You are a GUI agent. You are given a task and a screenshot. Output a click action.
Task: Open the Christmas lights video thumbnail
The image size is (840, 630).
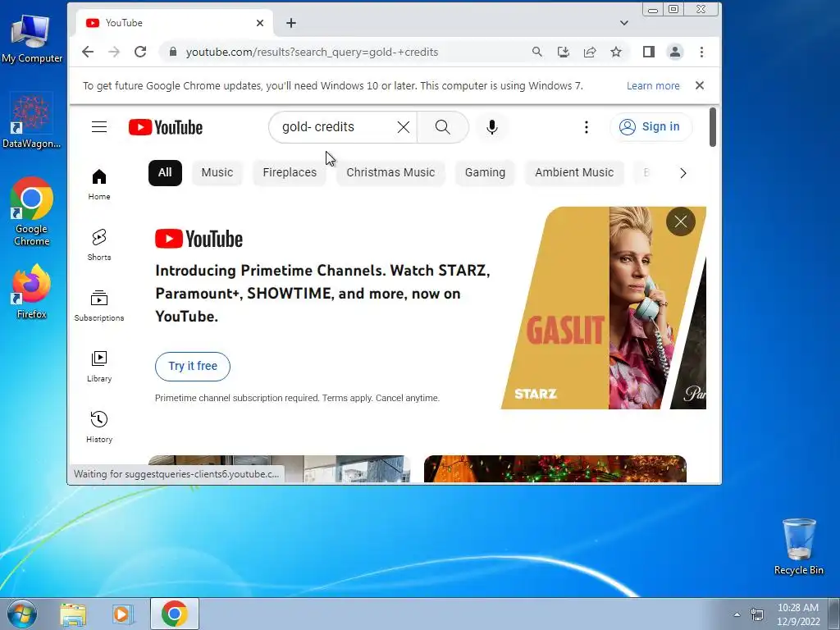pos(555,468)
